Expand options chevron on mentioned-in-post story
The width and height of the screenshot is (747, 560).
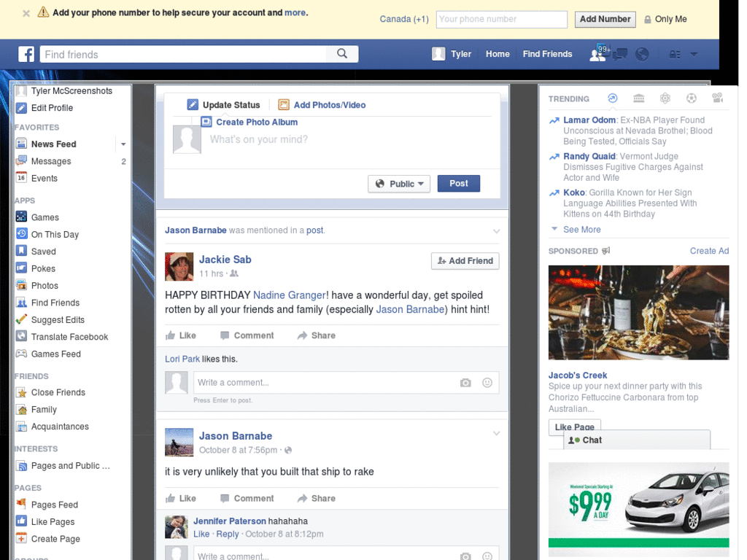[496, 231]
